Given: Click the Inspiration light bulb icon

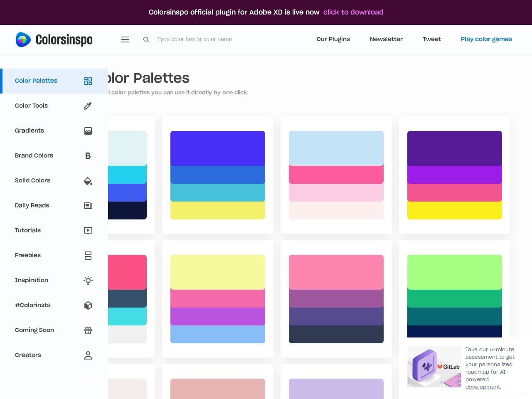Looking at the screenshot, I should coord(88,281).
